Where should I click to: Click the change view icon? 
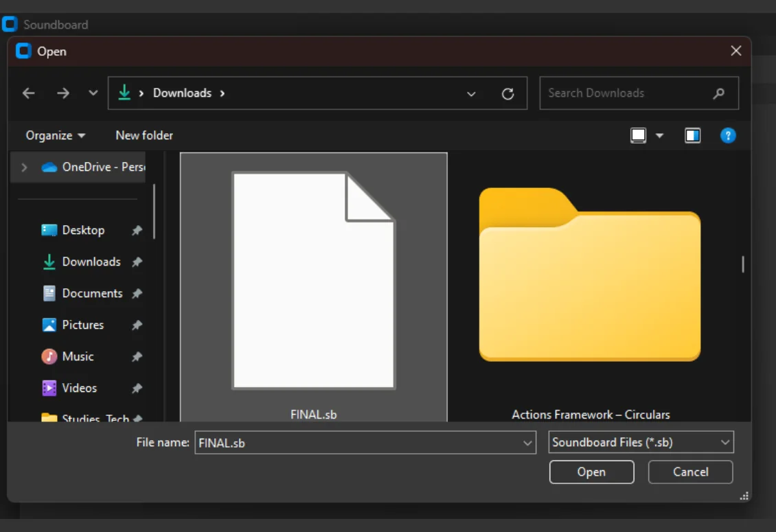click(639, 136)
